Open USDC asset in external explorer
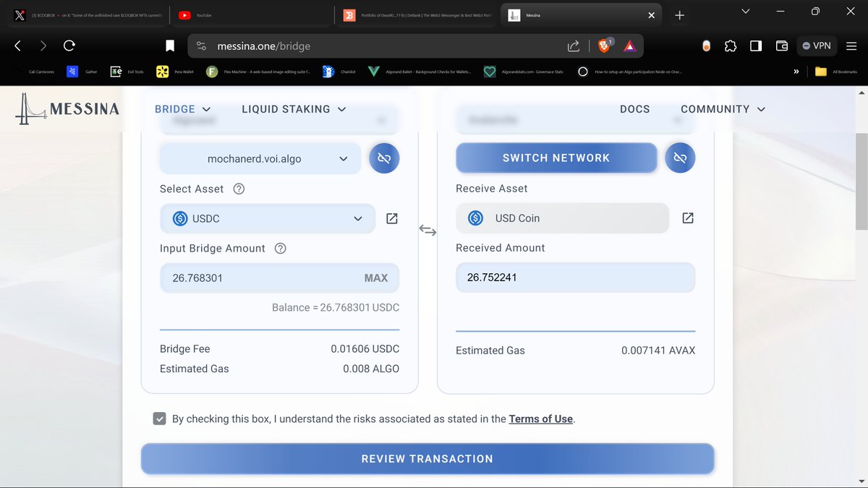Viewport: 868px width, 488px height. point(391,218)
